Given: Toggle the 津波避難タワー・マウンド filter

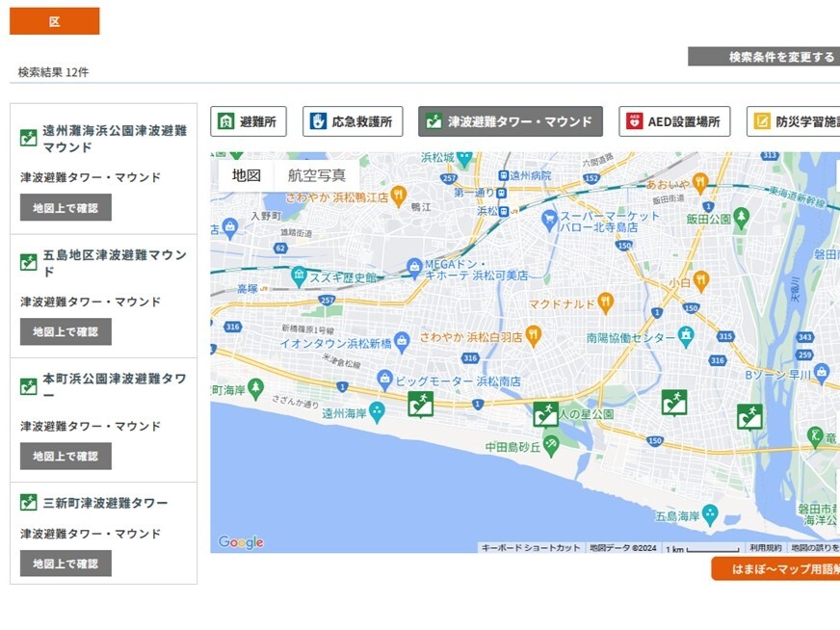Looking at the screenshot, I should tap(511, 121).
